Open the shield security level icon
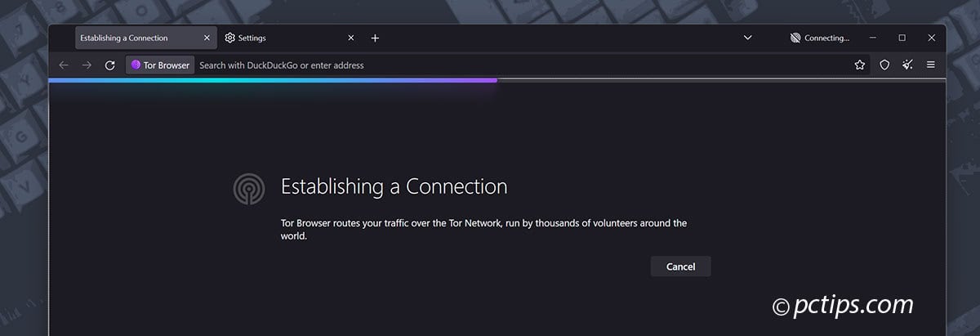Screen dimensions: 980x336 [884, 65]
